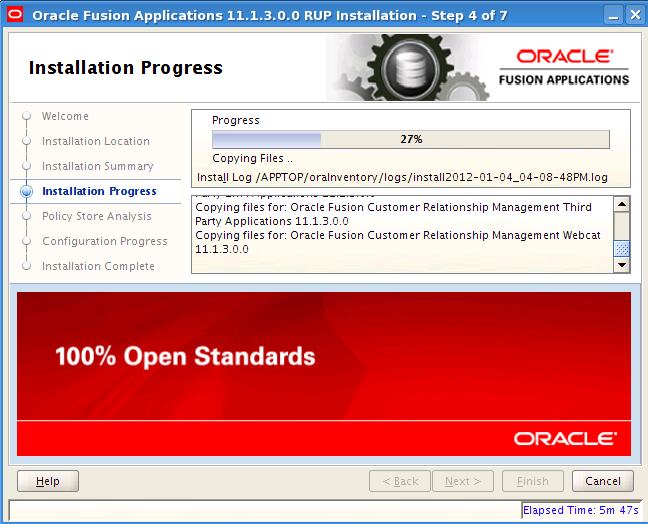Image resolution: width=648 pixels, height=524 pixels.
Task: Select the Welcome step
Action: click(65, 116)
